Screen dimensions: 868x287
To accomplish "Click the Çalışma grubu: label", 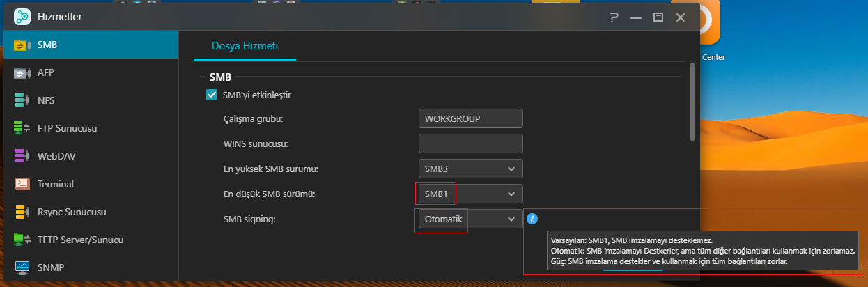I will point(254,118).
